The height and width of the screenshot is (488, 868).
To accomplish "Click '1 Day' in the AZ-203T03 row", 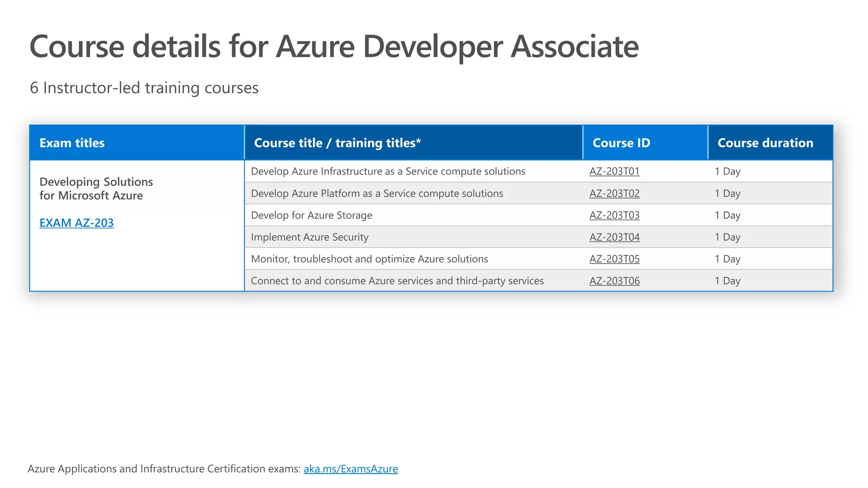I will click(728, 215).
